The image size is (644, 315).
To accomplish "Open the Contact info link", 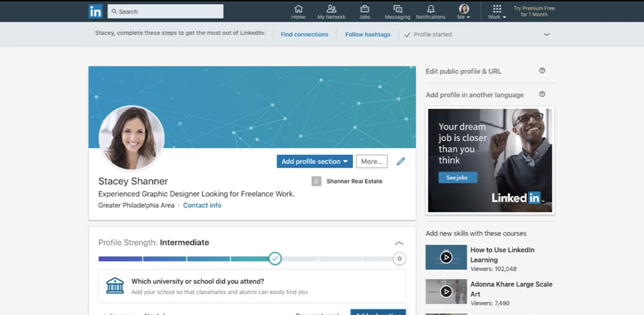I will coord(202,206).
